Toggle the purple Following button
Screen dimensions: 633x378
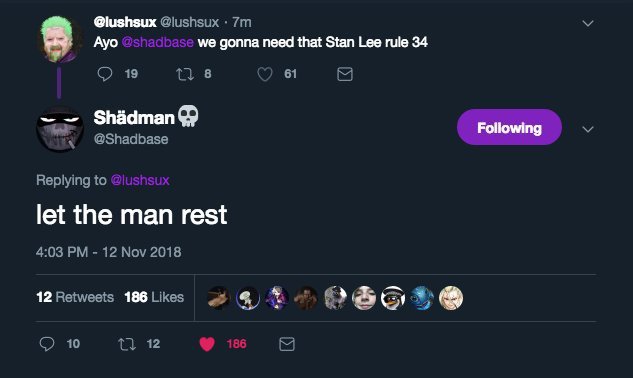pyautogui.click(x=509, y=127)
